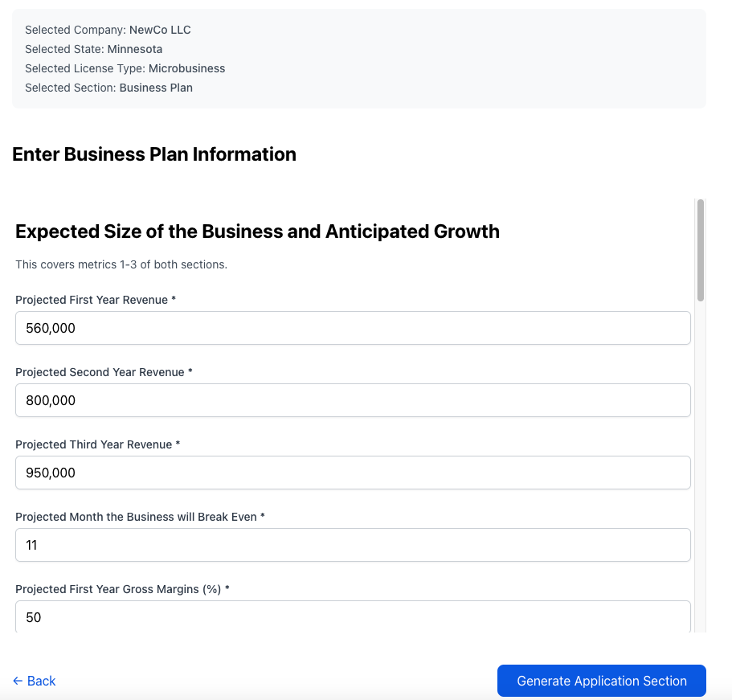
Task: Click the Projected Month Break Even label
Action: pos(140,517)
